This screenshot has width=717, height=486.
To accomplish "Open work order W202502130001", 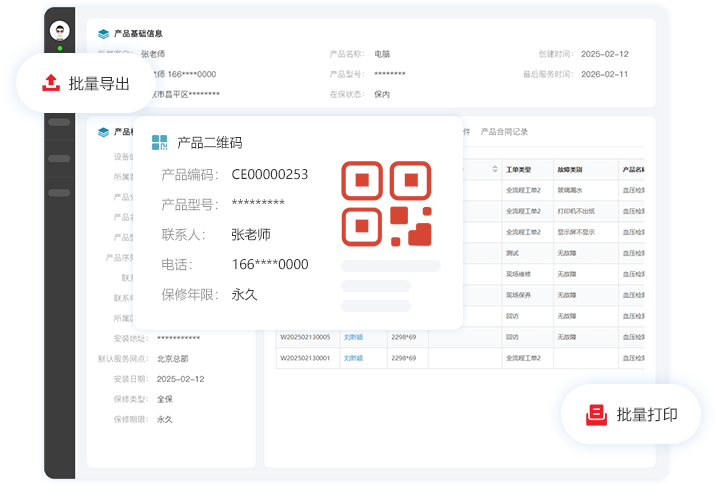I will click(305, 358).
